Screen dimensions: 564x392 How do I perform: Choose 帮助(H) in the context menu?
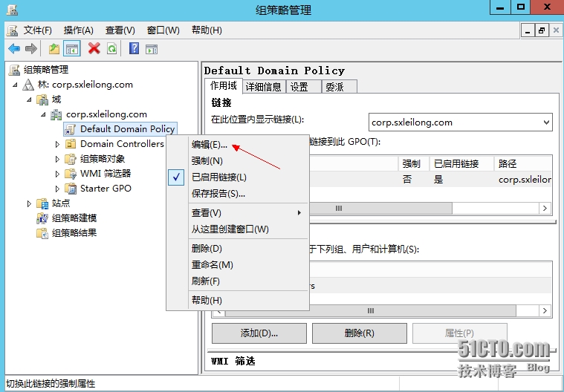click(x=237, y=300)
